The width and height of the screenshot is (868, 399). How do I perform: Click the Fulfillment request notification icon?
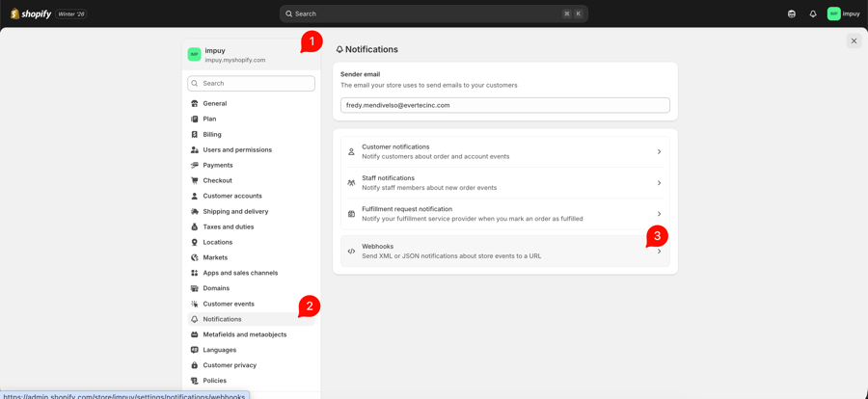(351, 214)
